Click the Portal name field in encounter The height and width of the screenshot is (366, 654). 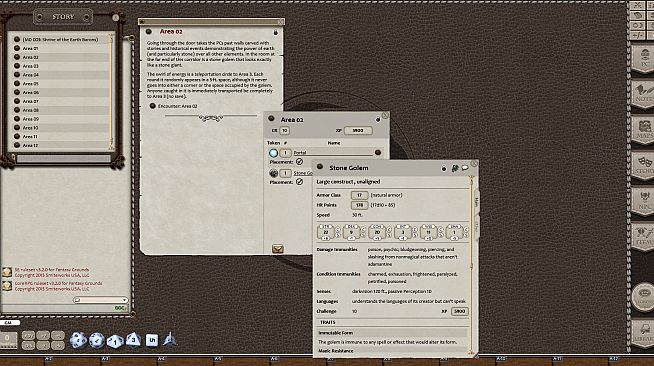[x=333, y=153]
